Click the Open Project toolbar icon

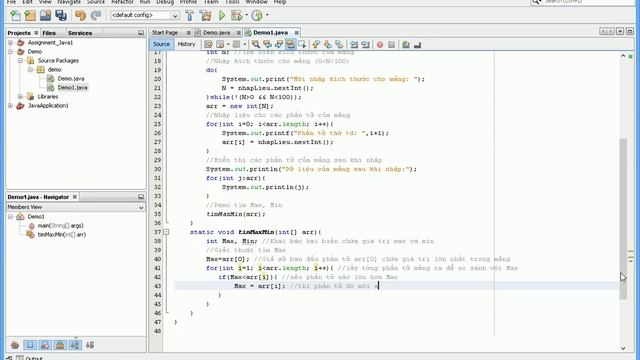(x=45, y=16)
